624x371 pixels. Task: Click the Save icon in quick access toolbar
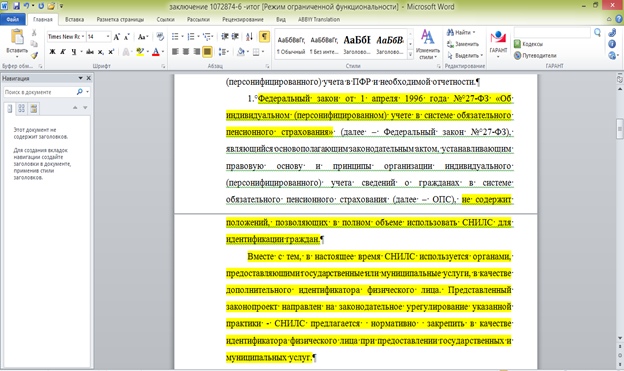tap(16, 6)
